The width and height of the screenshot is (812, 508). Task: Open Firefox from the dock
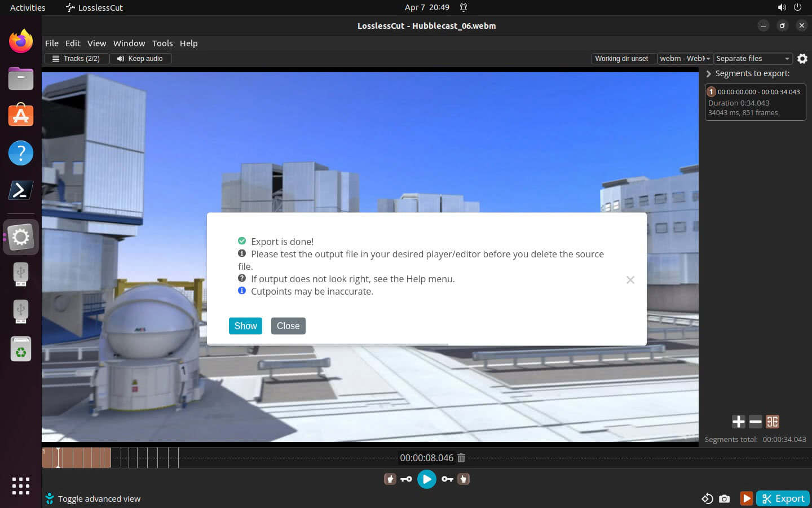[21, 41]
